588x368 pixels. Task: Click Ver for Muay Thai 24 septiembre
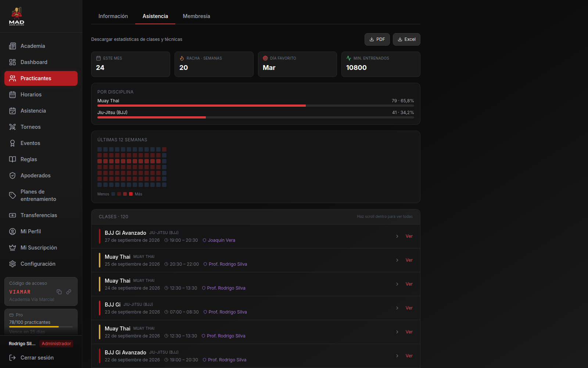tap(409, 284)
